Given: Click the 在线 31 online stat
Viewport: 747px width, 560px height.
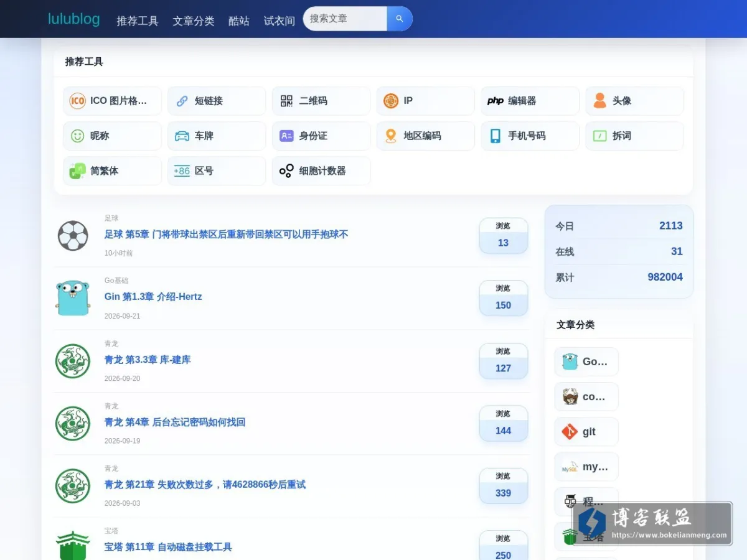Looking at the screenshot, I should [619, 251].
